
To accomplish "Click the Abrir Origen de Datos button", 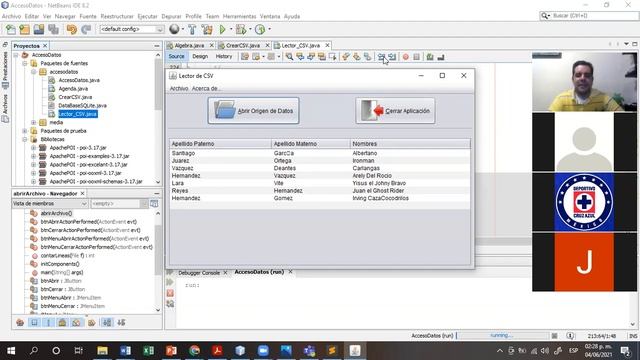I will (x=253, y=111).
